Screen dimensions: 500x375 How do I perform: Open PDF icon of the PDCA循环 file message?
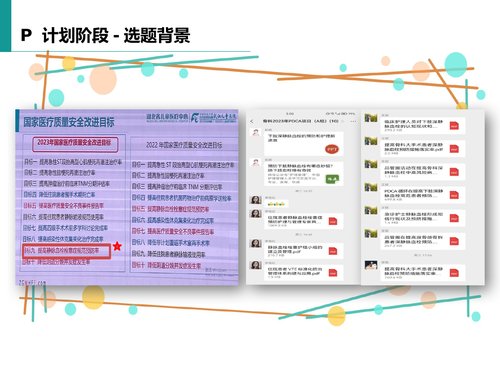click(454, 195)
